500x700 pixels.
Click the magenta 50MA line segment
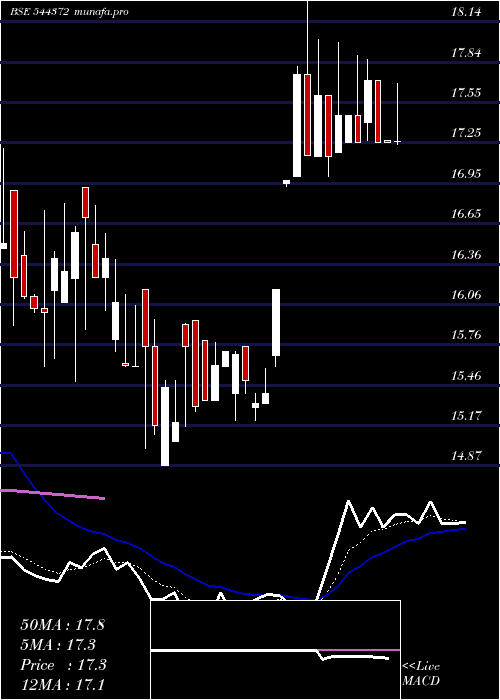53,494
